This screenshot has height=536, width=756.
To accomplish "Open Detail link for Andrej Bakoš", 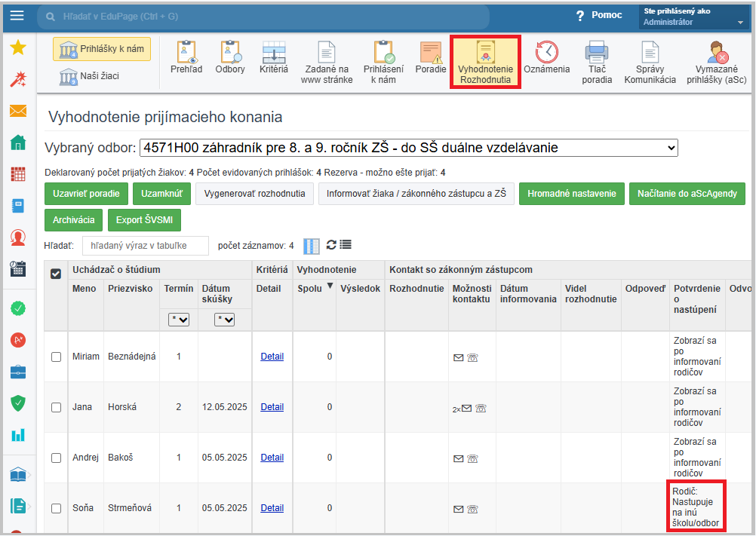I will click(272, 458).
